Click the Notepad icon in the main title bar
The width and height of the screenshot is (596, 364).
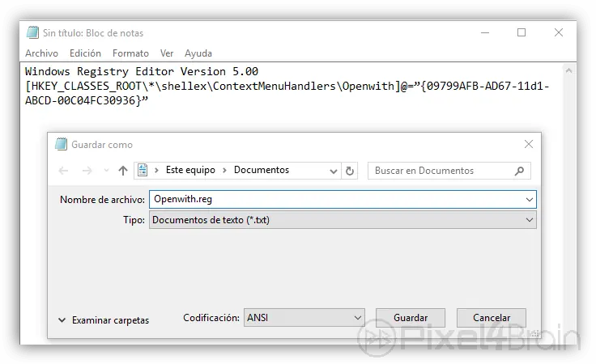tap(32, 32)
